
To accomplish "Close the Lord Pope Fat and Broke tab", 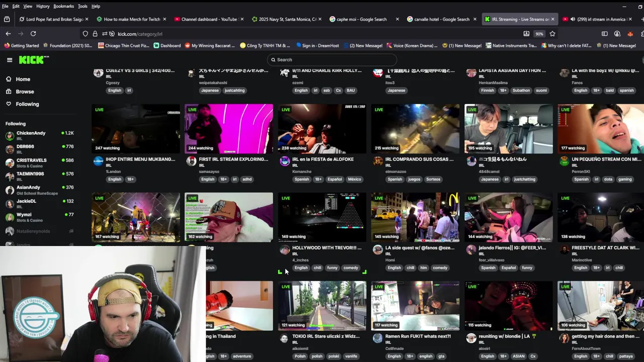I will click(x=87, y=19).
